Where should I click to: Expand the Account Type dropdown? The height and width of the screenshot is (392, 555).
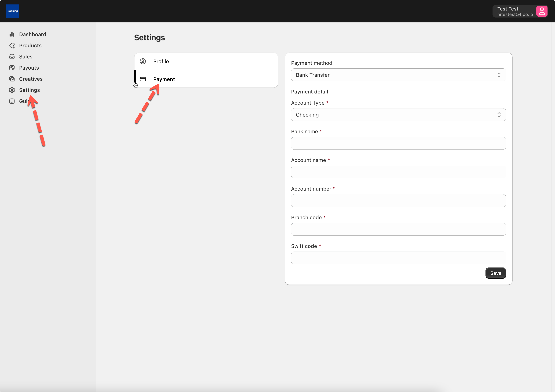398,115
